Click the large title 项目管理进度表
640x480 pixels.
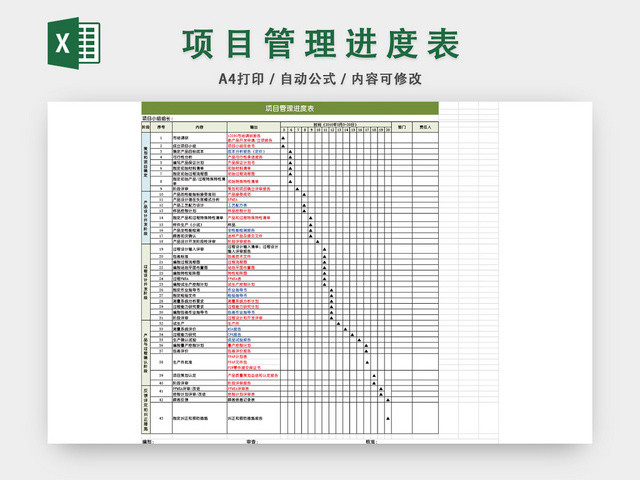pyautogui.click(x=321, y=44)
